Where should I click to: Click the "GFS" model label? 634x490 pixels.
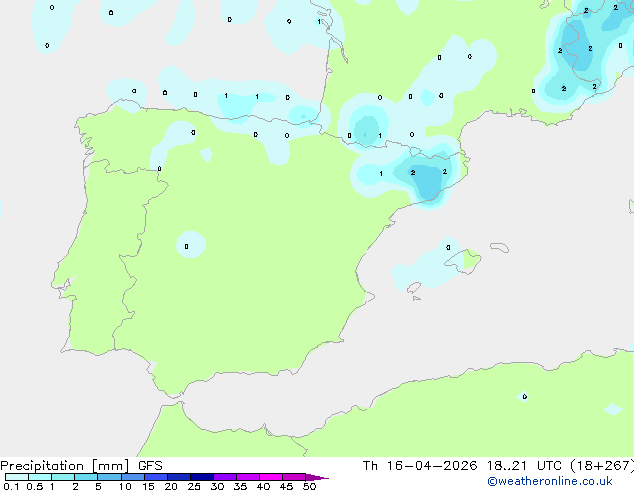pos(150,466)
